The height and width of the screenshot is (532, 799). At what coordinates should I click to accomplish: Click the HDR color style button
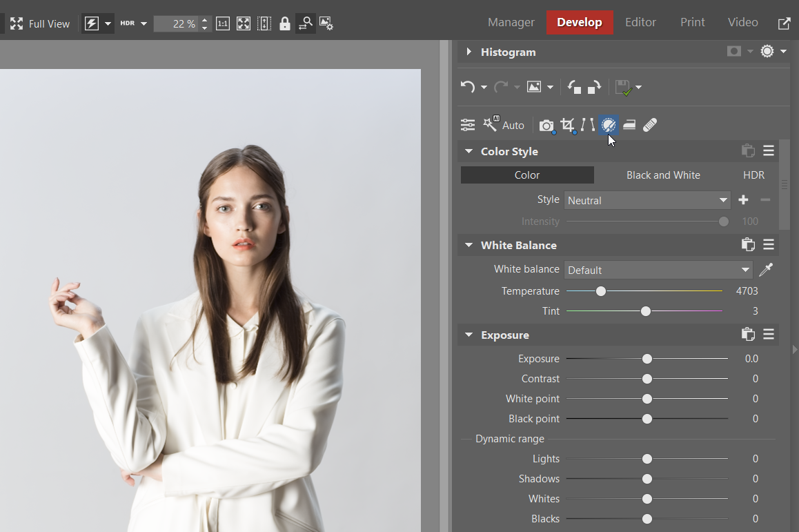point(753,175)
